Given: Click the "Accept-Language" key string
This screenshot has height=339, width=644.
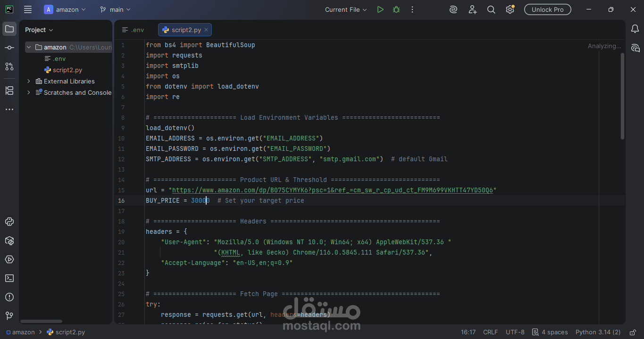Looking at the screenshot, I should pyautogui.click(x=193, y=263).
